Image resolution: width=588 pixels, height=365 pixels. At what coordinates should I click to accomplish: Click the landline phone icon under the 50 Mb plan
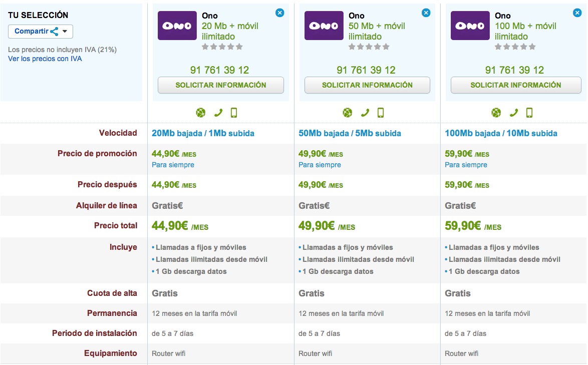[365, 113]
